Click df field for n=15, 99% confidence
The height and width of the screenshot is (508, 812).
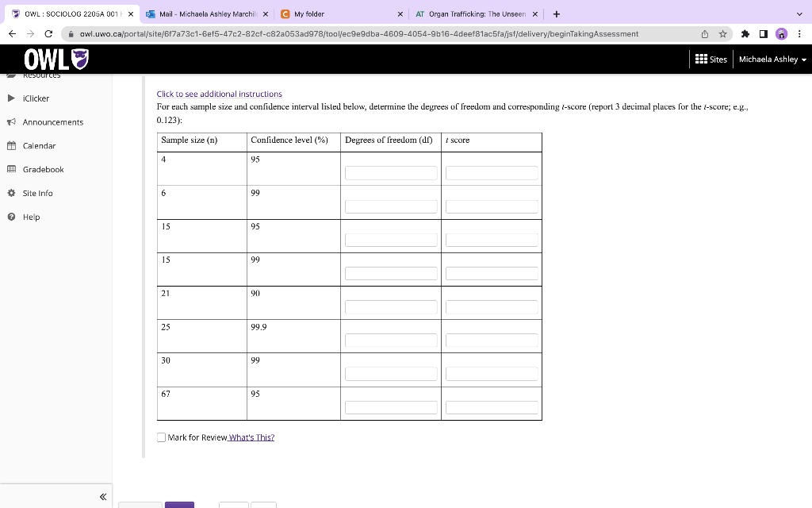click(x=391, y=274)
